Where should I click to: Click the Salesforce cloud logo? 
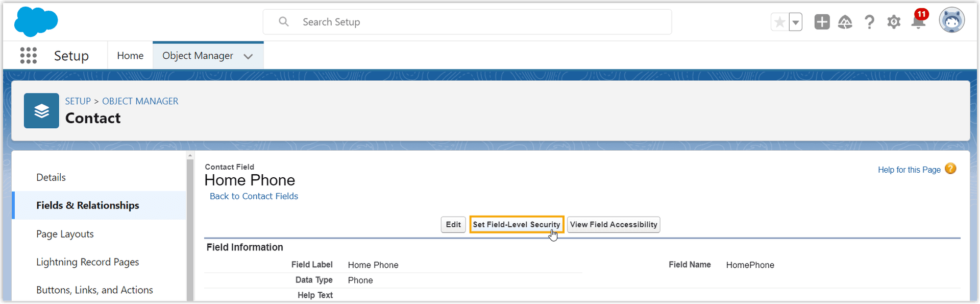pyautogui.click(x=36, y=22)
